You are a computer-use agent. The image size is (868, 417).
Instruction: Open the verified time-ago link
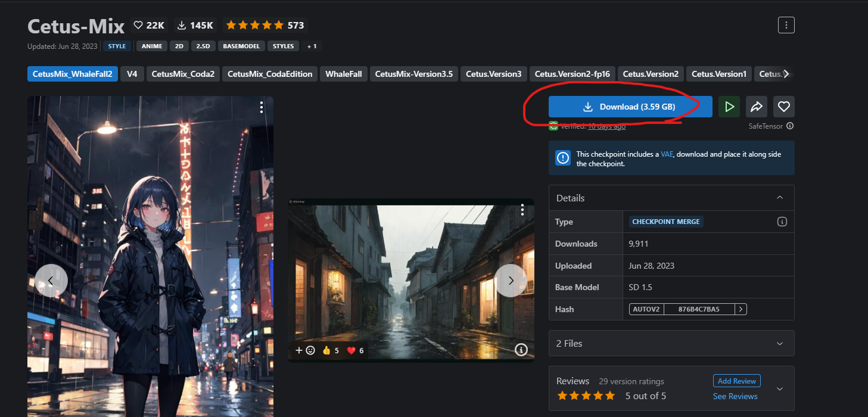point(606,126)
